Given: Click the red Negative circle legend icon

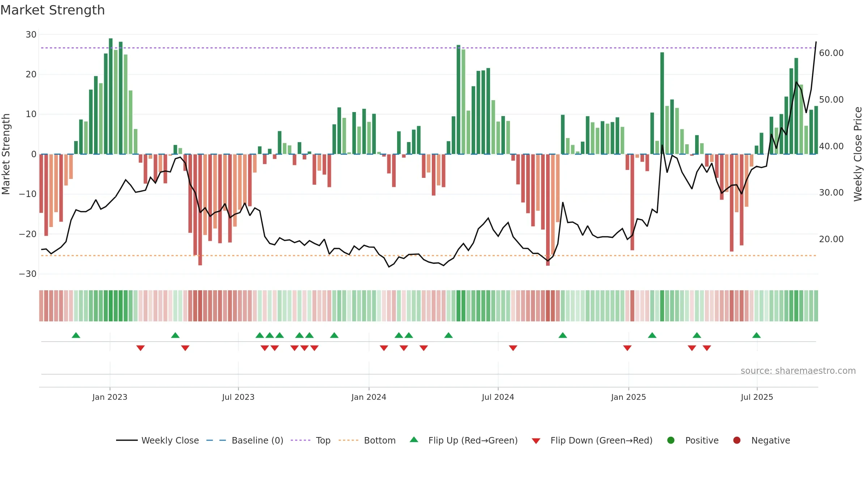Looking at the screenshot, I should click(737, 440).
